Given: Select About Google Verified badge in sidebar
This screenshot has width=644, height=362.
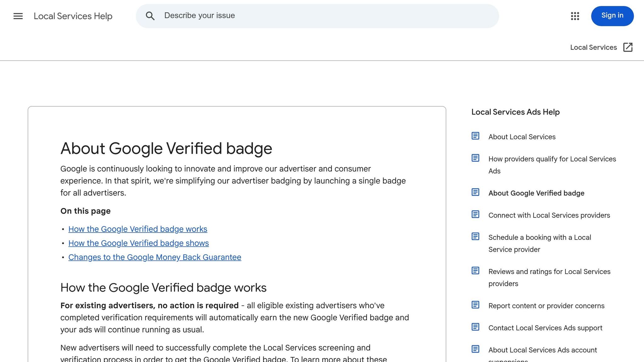Looking at the screenshot, I should (x=536, y=193).
